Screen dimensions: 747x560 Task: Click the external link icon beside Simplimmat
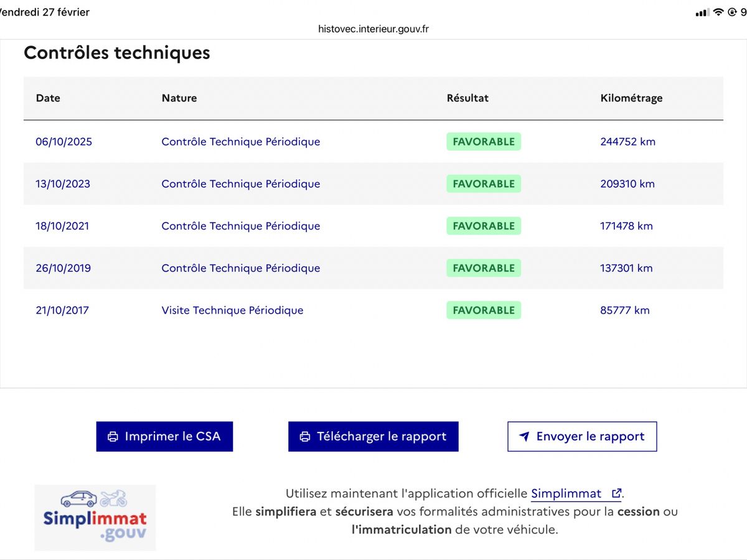pyautogui.click(x=616, y=493)
